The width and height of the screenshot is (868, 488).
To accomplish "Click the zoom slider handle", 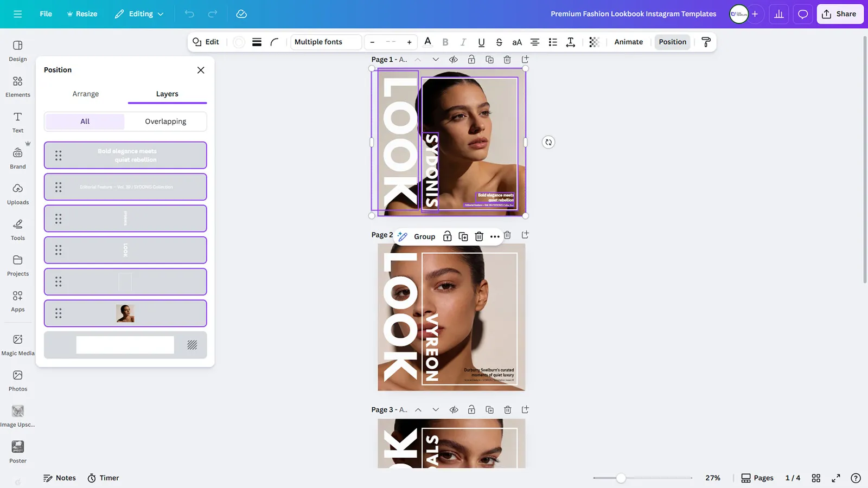I will (x=621, y=478).
